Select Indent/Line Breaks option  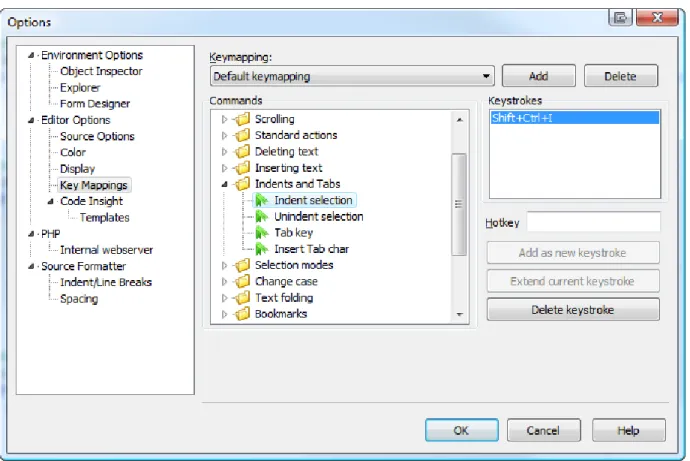pyautogui.click(x=106, y=282)
